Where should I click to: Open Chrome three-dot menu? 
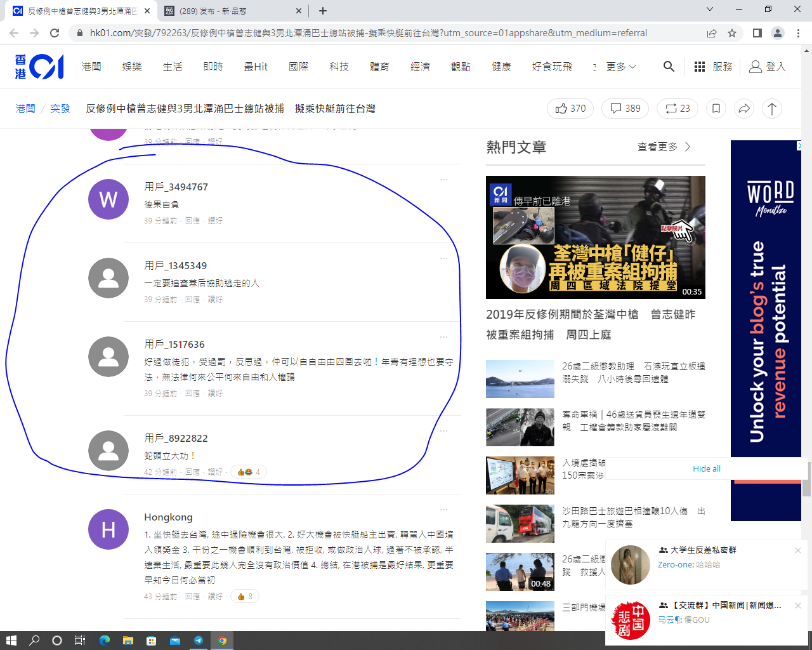799,33
